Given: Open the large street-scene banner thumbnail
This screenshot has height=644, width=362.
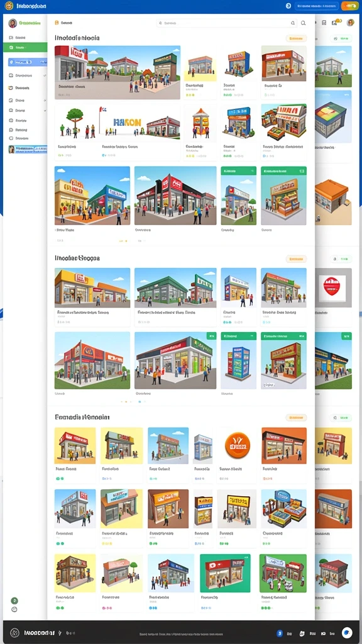Looking at the screenshot, I should [118, 72].
